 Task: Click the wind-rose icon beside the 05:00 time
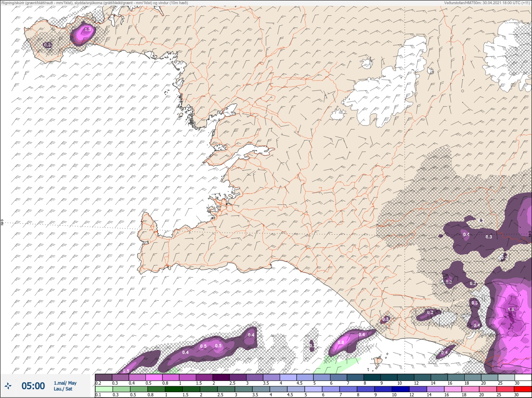click(x=8, y=386)
